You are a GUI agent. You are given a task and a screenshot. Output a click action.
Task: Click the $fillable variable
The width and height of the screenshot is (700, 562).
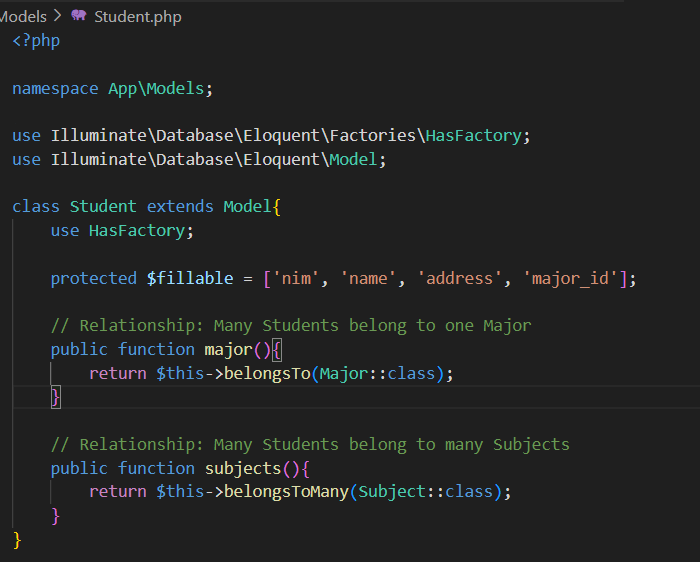190,278
